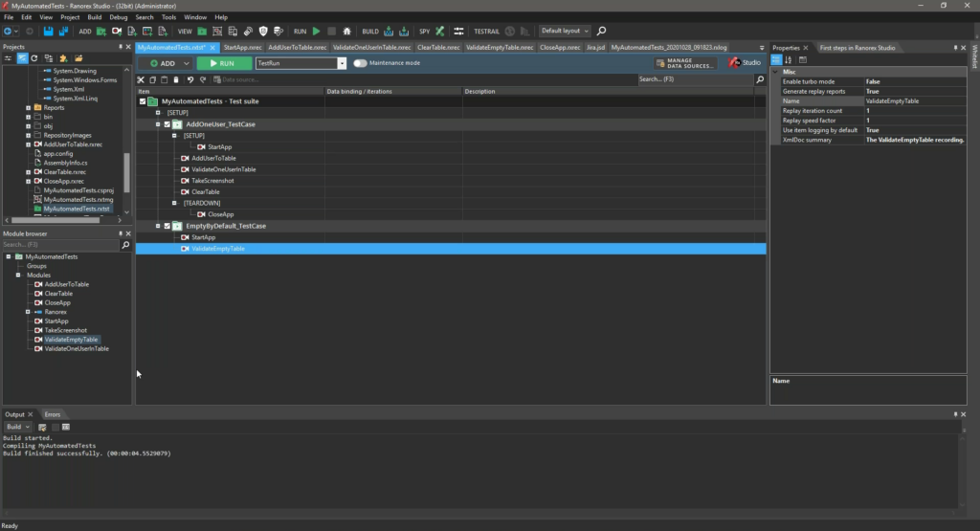
Task: Click the Build download icon after BUILD
Action: (x=389, y=31)
